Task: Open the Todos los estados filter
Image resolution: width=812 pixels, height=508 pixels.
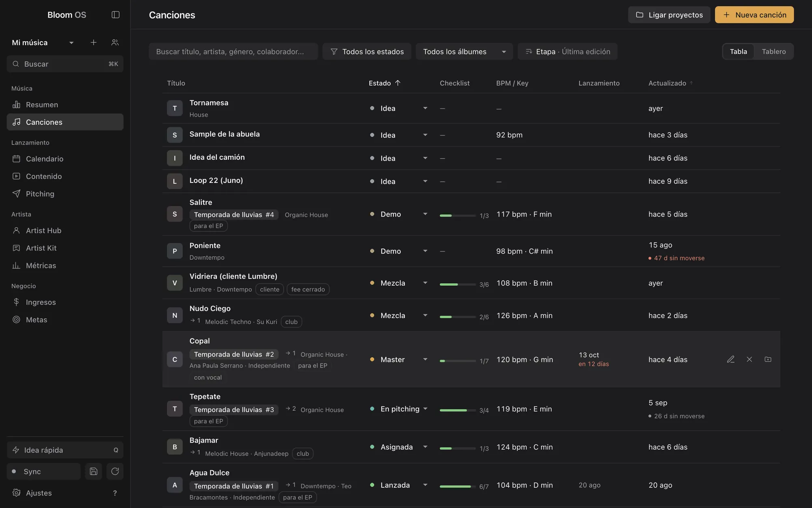Action: click(x=367, y=52)
